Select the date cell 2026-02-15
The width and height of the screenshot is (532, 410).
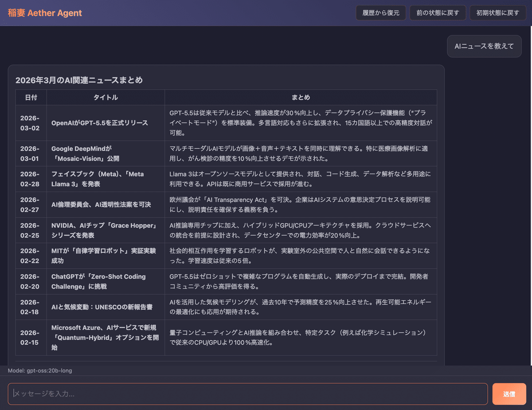(x=31, y=338)
